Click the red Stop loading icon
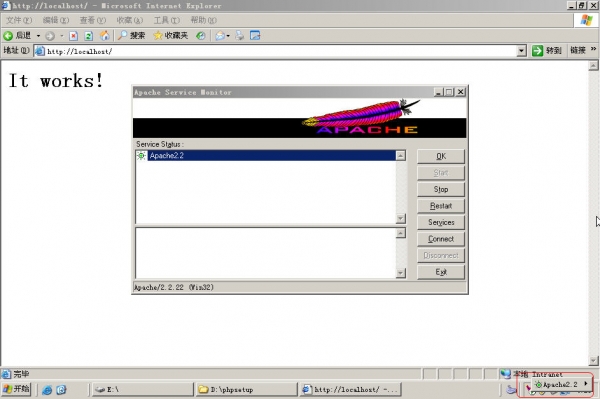This screenshot has width=600, height=399. [73, 36]
